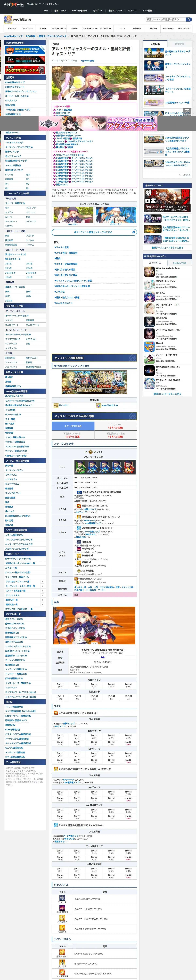Open 最新ニュース in the top navigation
The width and height of the screenshot is (196, 980).
point(60,11)
